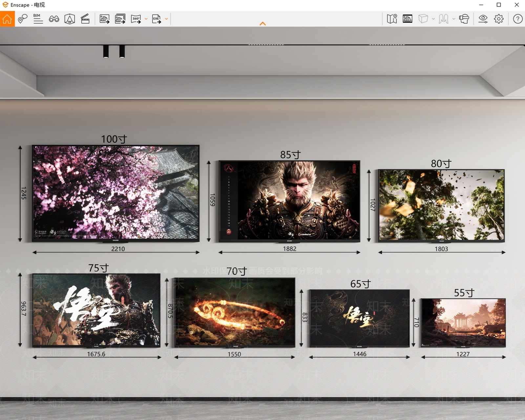Click the width dimension "2210"
Screen dimensions: 525x420
point(118,249)
